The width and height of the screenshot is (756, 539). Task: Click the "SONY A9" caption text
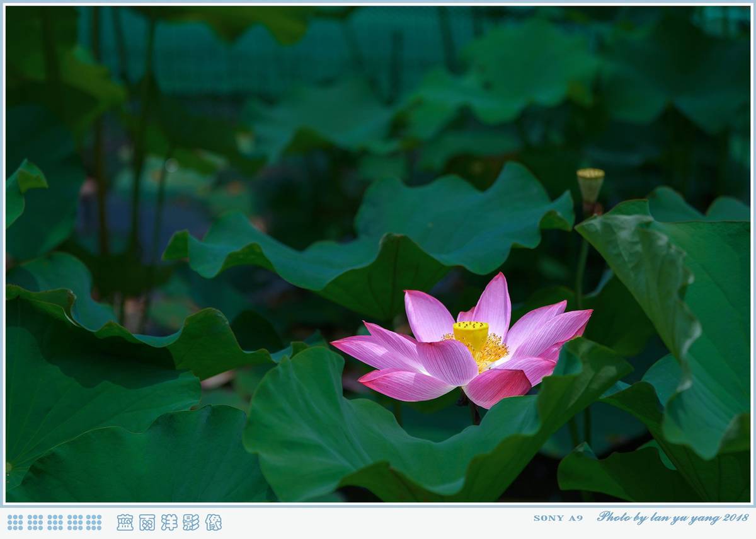(558, 518)
